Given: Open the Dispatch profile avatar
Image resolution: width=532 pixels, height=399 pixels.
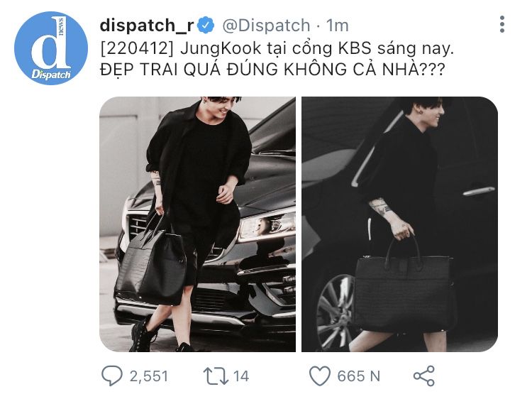Looking at the screenshot, I should pos(51,48).
